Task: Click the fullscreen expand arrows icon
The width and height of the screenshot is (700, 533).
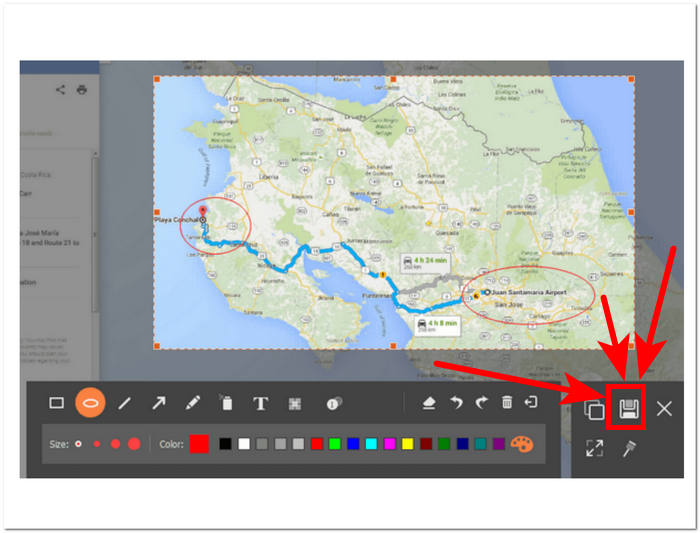Action: pyautogui.click(x=595, y=448)
